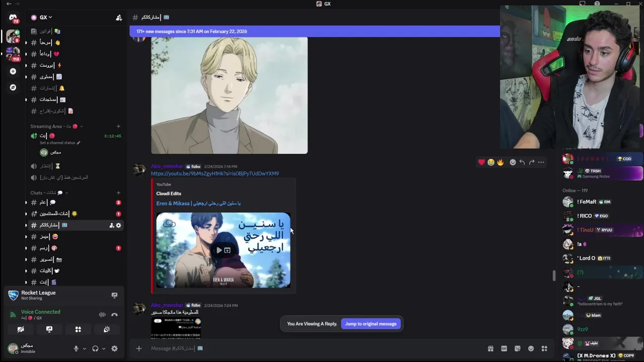
Task: Click Jump to original message button
Action: tap(371, 324)
